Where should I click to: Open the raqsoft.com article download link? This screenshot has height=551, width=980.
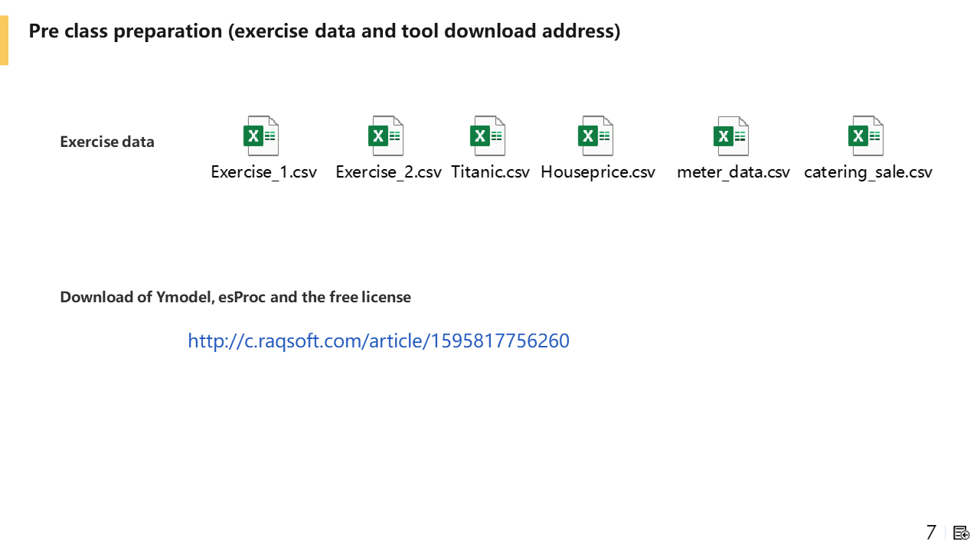[x=378, y=341]
